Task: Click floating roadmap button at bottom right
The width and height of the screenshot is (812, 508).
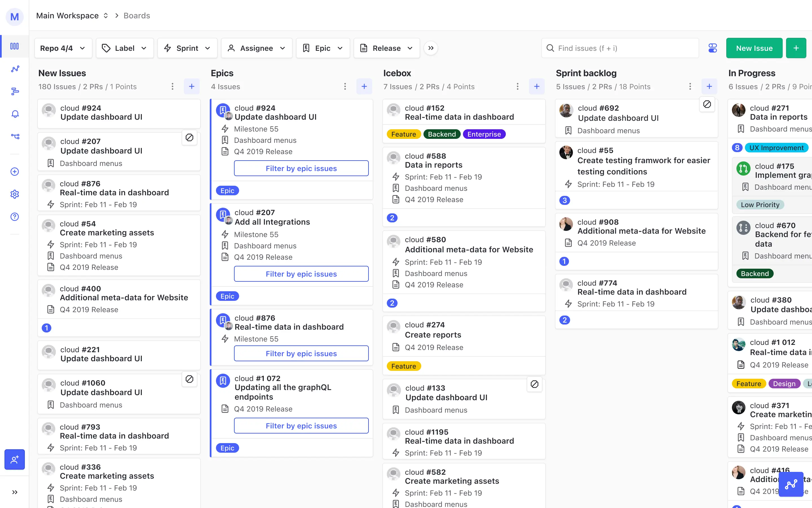Action: point(791,484)
